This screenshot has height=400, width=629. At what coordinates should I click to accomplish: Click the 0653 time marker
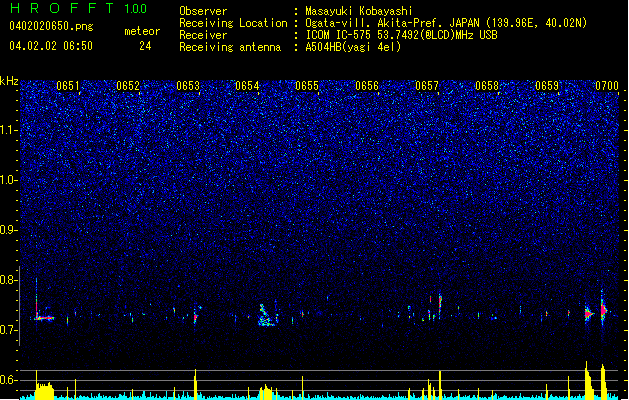point(188,86)
